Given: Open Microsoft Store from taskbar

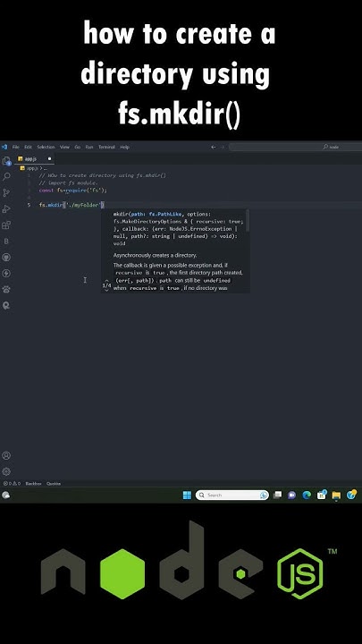Looking at the screenshot, I should pyautogui.click(x=322, y=495).
